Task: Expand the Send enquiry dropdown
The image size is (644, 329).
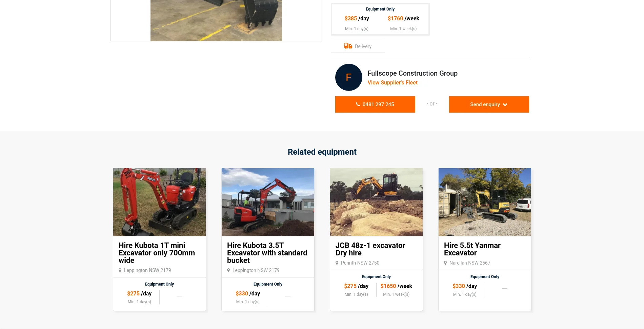Action: [488, 104]
